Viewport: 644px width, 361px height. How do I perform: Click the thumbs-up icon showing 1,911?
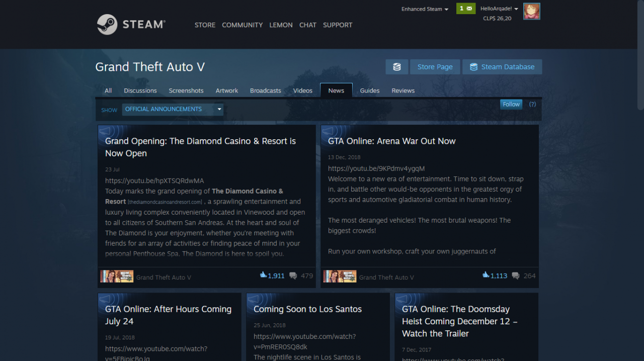pos(263,275)
